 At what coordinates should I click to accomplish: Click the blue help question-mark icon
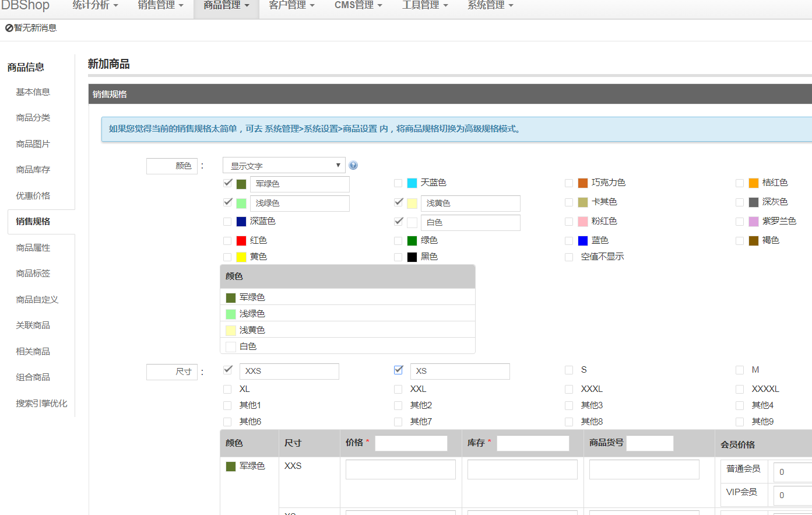tap(353, 166)
